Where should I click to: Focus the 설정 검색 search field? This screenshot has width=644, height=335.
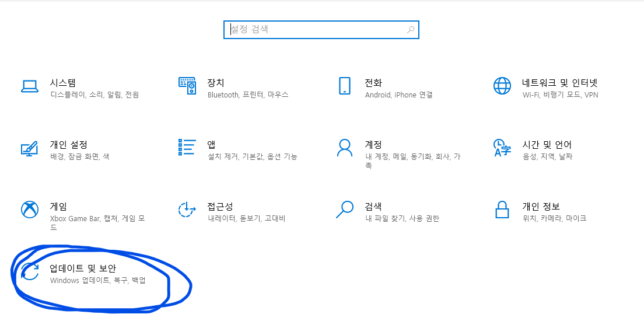321,30
